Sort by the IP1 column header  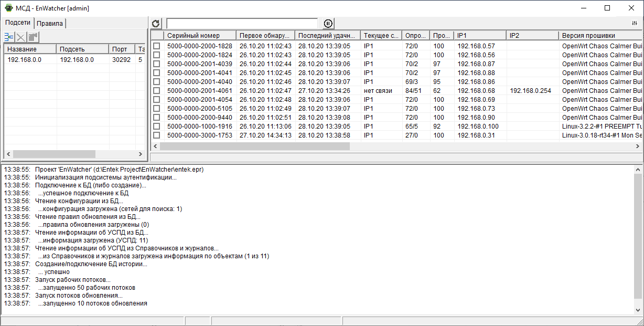(479, 35)
